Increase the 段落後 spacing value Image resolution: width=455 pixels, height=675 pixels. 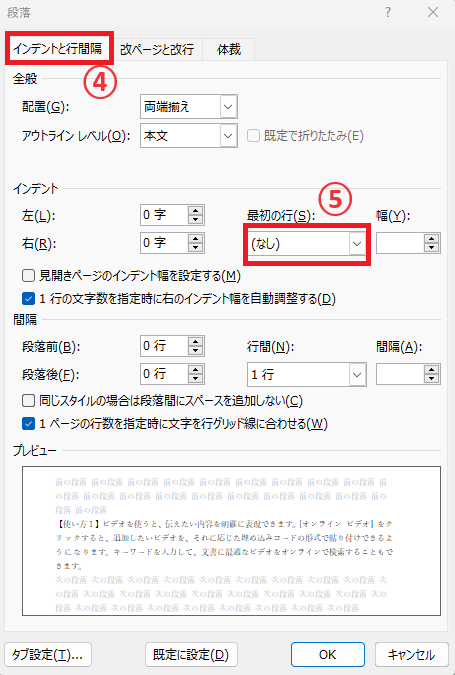point(195,369)
